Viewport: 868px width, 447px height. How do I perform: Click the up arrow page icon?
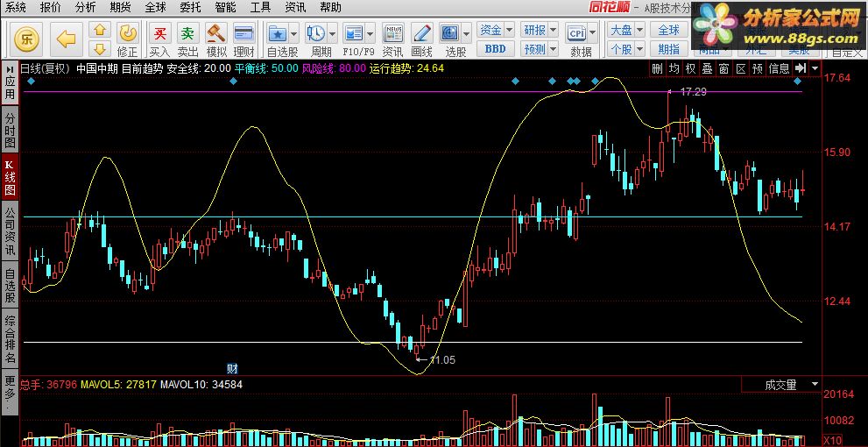click(100, 30)
